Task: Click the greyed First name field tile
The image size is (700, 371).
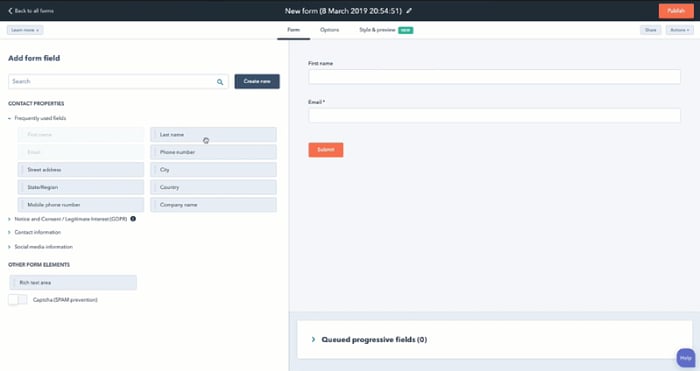Action: [x=81, y=134]
